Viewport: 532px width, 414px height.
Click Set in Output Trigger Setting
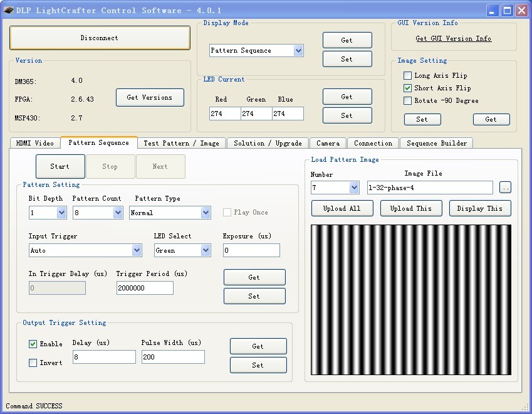pos(258,365)
